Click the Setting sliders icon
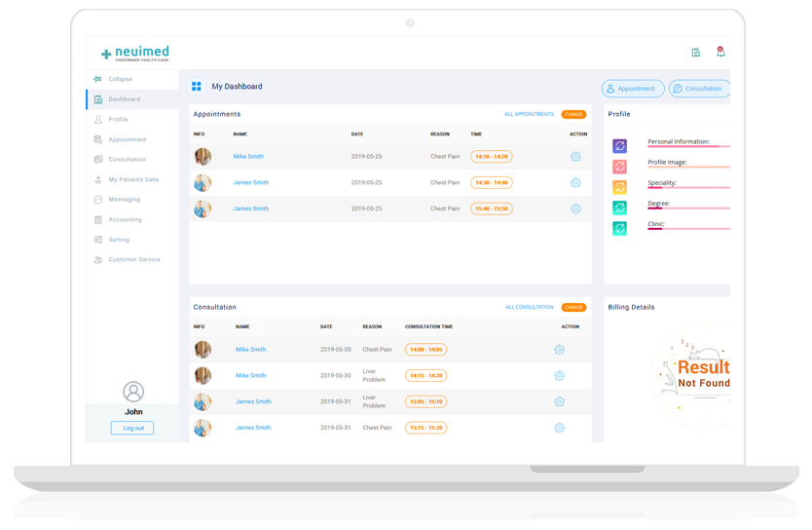 coord(98,240)
